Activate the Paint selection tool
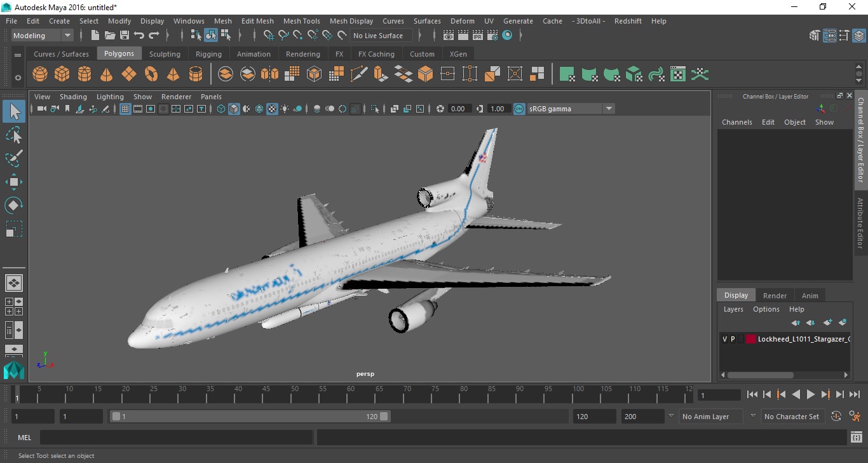This screenshot has height=463, width=868. [14, 158]
